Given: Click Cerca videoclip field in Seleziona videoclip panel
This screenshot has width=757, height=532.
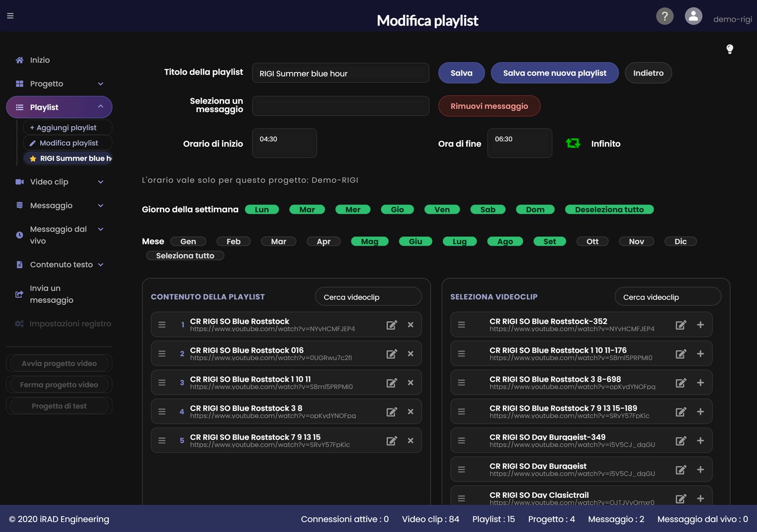Looking at the screenshot, I should pyautogui.click(x=668, y=297).
